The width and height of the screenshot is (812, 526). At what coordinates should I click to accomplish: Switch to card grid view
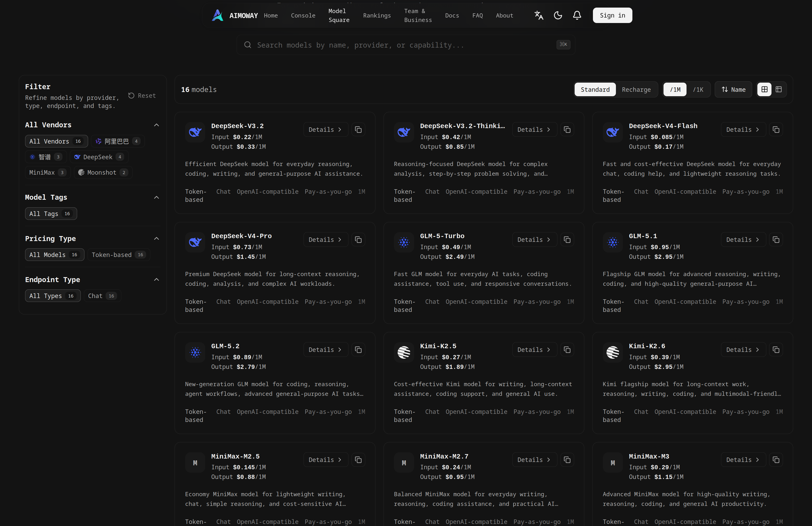764,89
